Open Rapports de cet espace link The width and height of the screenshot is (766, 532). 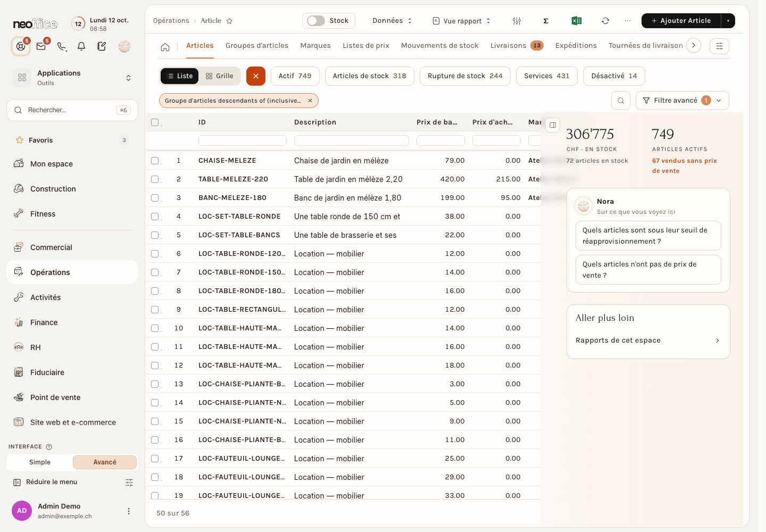tap(648, 340)
